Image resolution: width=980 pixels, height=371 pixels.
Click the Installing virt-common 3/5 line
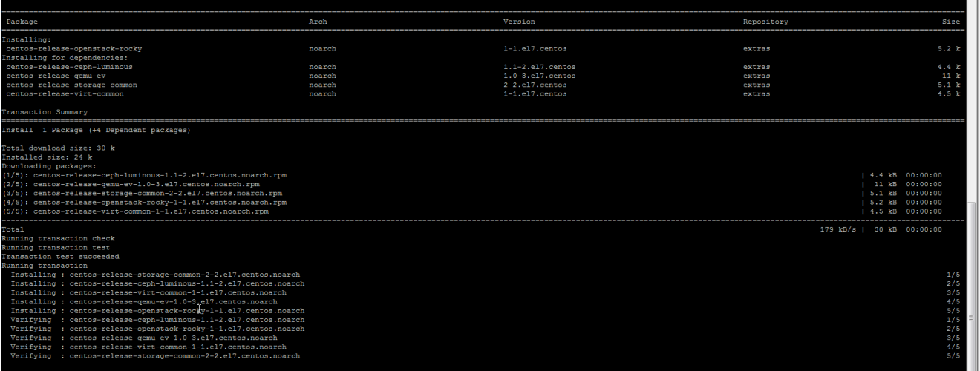click(x=486, y=292)
